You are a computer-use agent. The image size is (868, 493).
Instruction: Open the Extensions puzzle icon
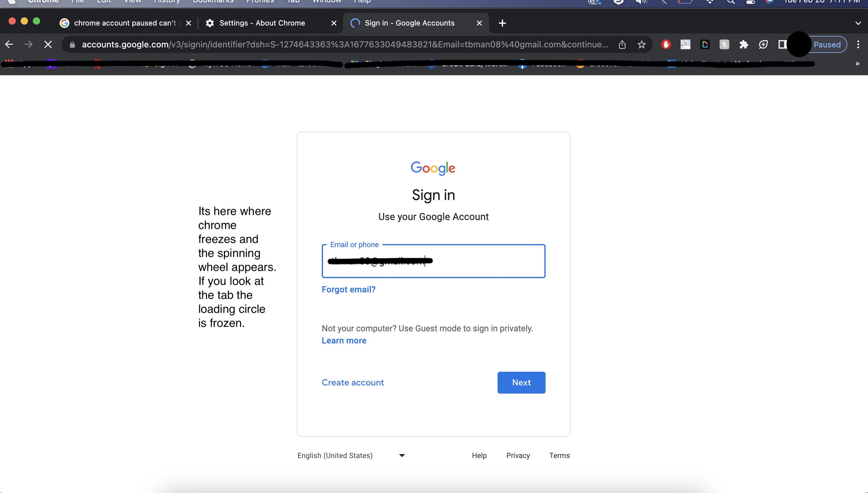744,44
